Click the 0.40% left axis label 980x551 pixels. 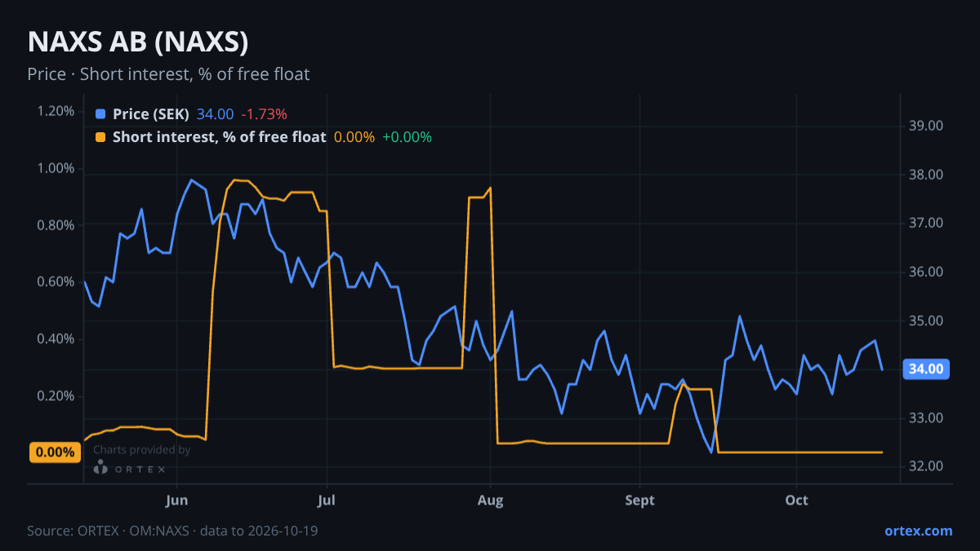(x=56, y=339)
